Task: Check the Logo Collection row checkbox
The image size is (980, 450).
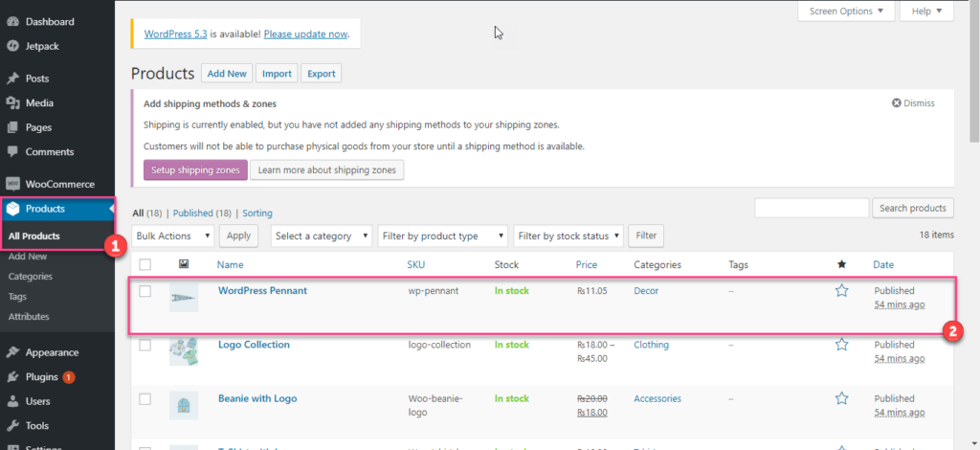Action: pos(145,345)
